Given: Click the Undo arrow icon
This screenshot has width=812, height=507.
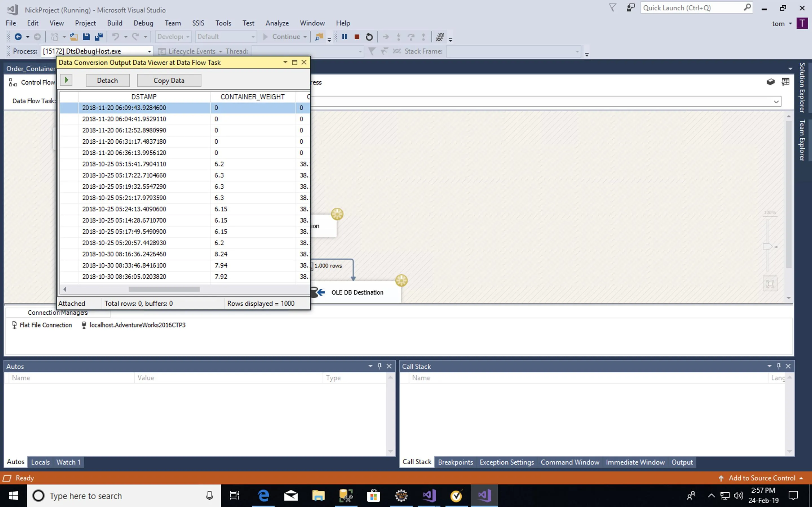Looking at the screenshot, I should (115, 37).
